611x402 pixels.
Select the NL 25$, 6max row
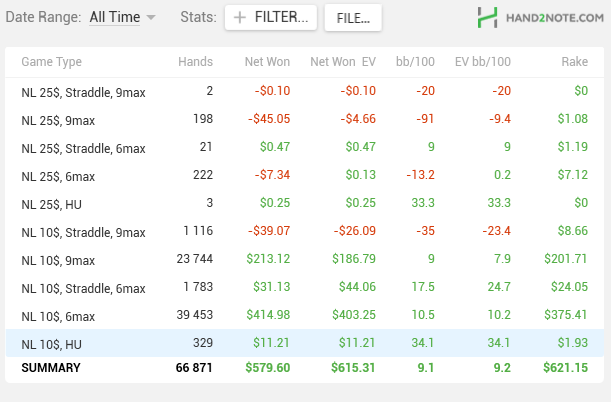(x=305, y=175)
